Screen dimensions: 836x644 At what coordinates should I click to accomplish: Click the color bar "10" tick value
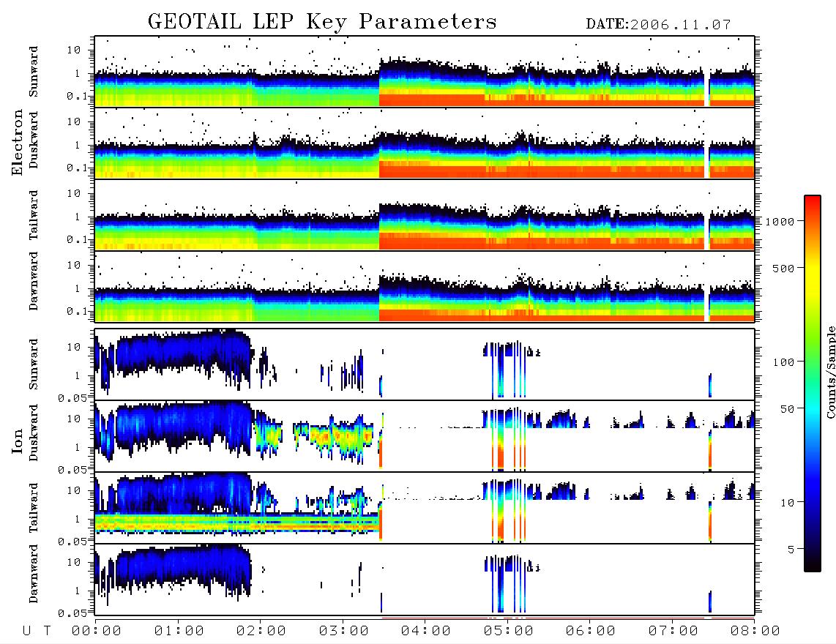point(787,503)
